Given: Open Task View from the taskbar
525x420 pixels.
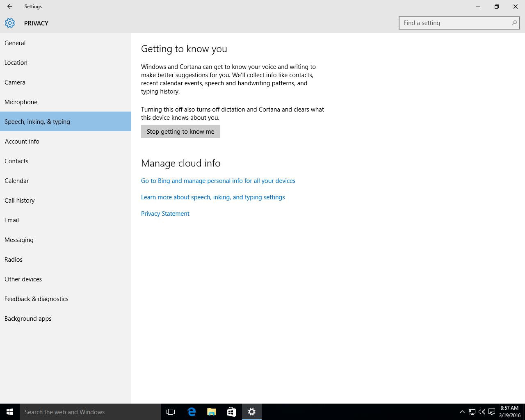Looking at the screenshot, I should (x=171, y=412).
